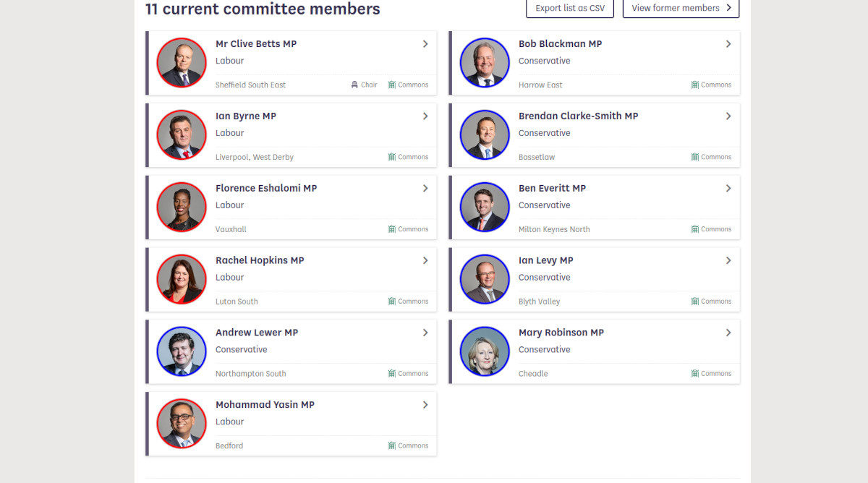Open chevron arrow on Mr Clive Betts card
The height and width of the screenshot is (483, 868).
click(425, 44)
